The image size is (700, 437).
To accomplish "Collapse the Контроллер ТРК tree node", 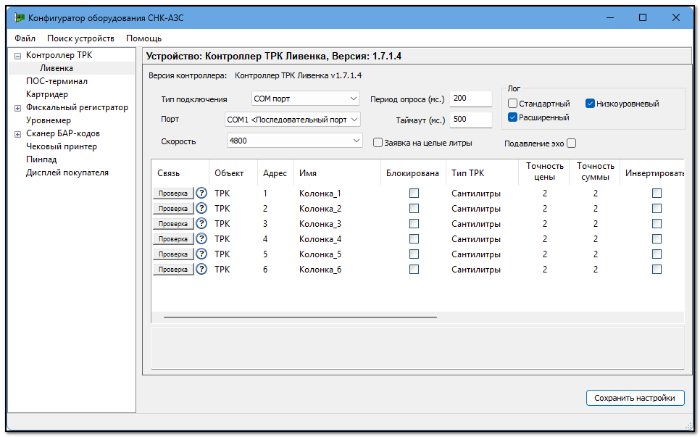I will 17,56.
